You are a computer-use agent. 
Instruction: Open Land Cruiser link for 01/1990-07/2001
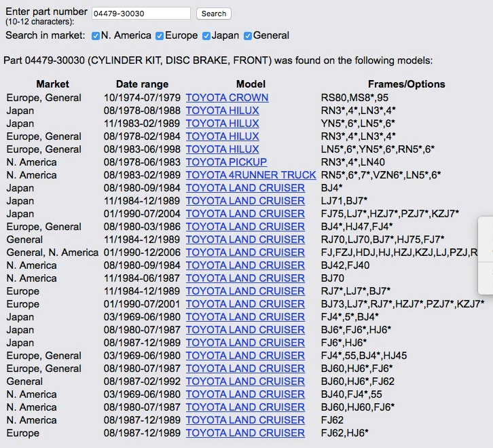coord(245,304)
